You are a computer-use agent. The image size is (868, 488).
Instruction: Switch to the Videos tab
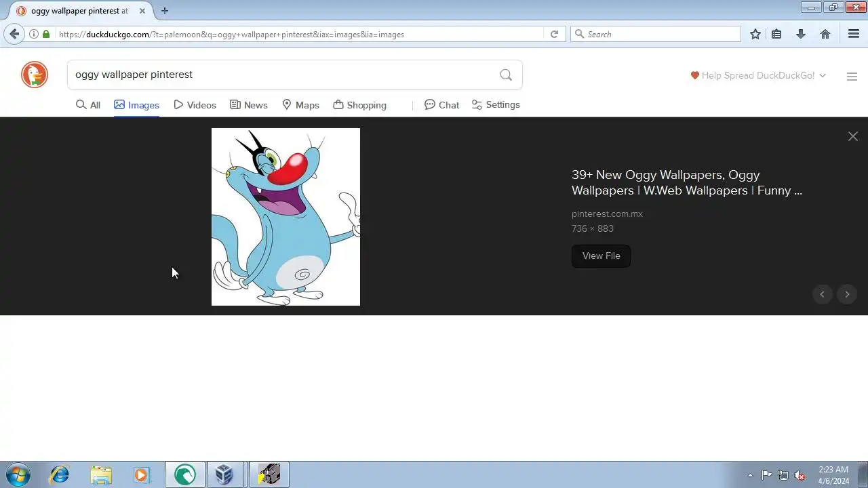pyautogui.click(x=195, y=105)
